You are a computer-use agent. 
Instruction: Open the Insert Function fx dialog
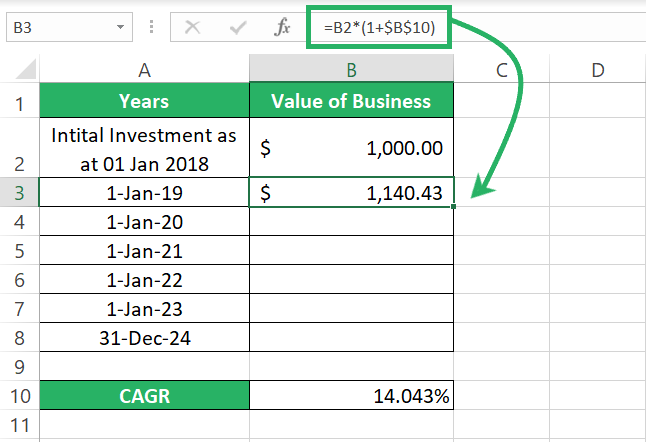(282, 27)
